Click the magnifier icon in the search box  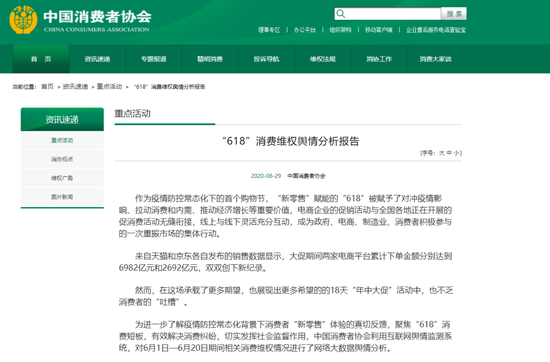341,14
